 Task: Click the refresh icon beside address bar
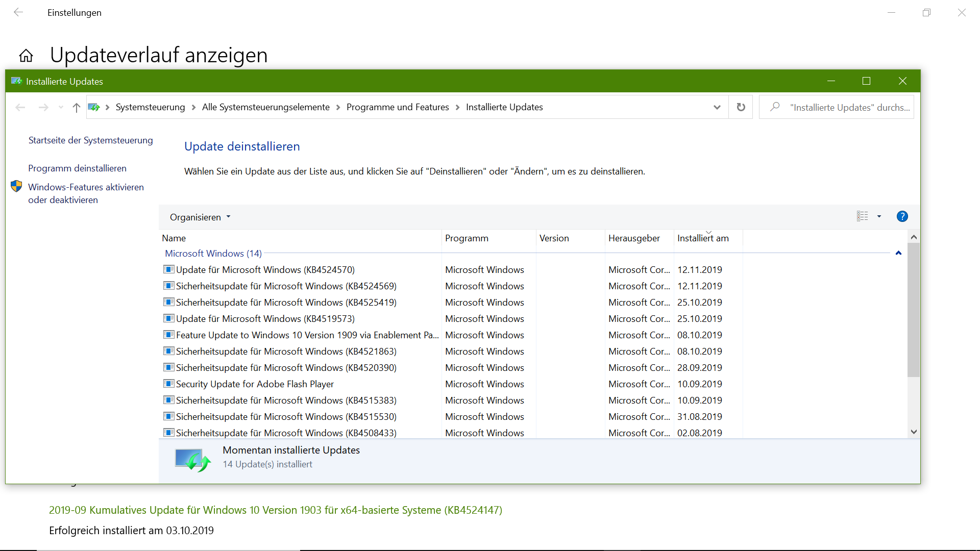pos(741,107)
